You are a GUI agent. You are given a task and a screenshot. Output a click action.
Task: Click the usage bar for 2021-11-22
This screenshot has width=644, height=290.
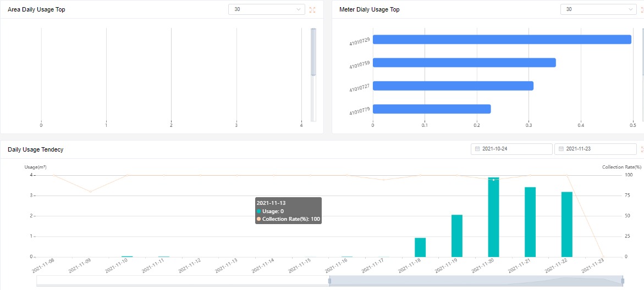coord(566,224)
